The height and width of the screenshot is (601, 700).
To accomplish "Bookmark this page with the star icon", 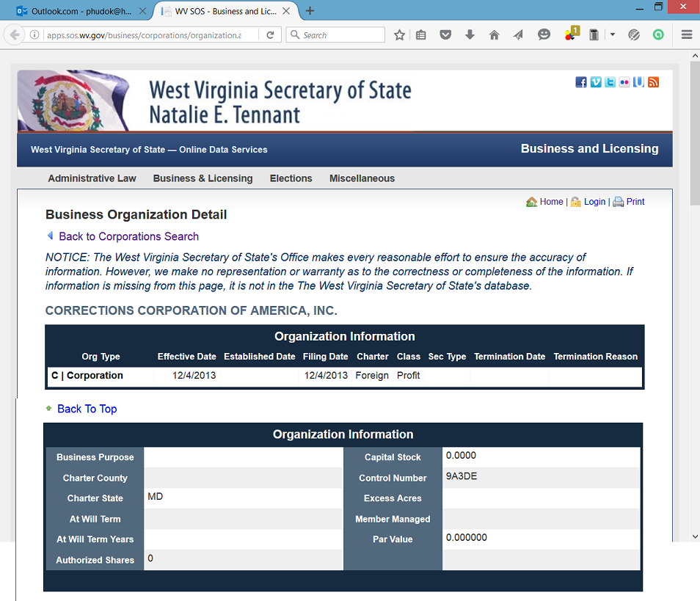I will coord(400,34).
